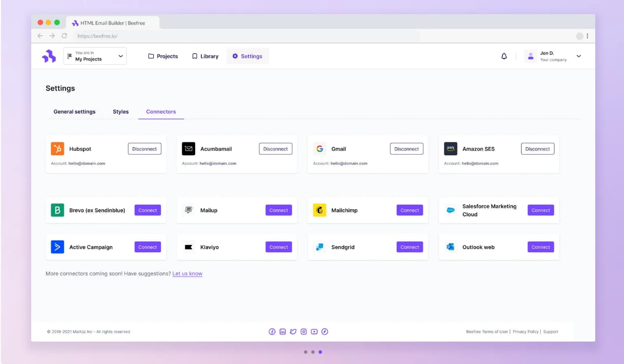Open the Support footer link

(551, 332)
